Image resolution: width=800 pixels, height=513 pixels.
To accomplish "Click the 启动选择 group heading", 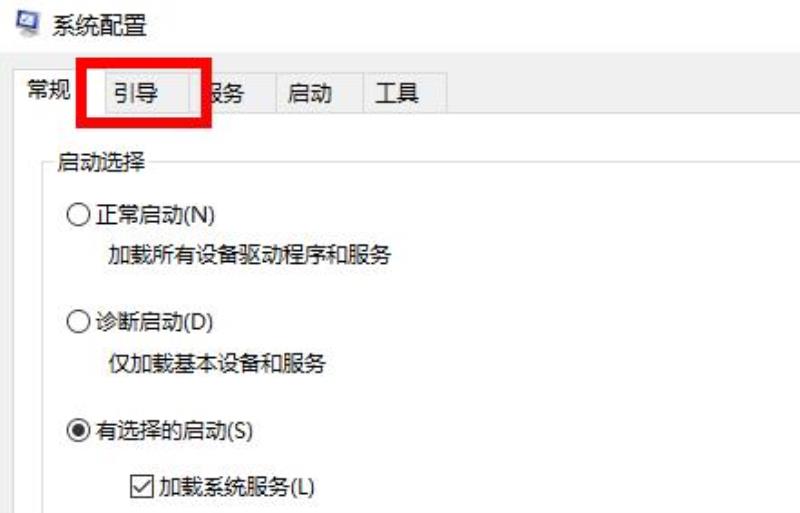I will click(101, 162).
